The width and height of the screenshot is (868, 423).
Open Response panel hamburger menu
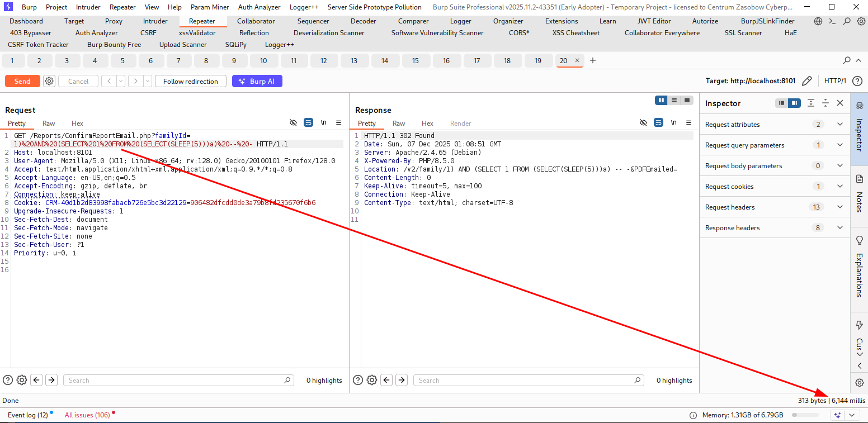pos(688,122)
